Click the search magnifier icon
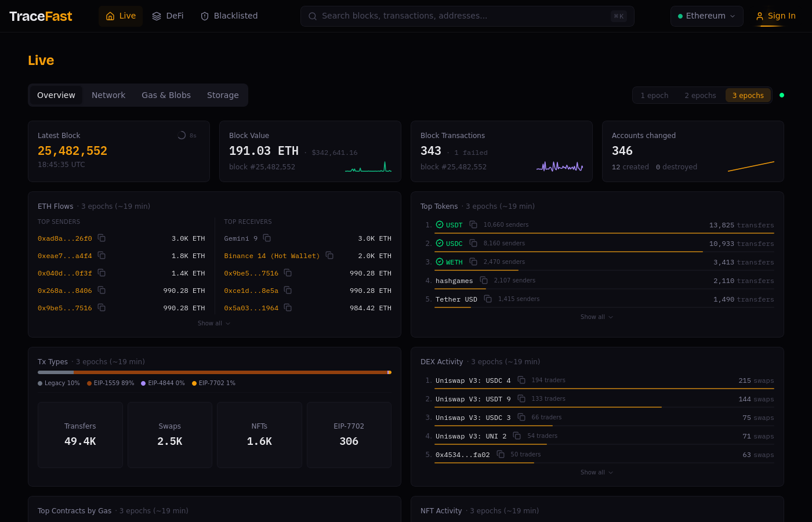 (313, 16)
